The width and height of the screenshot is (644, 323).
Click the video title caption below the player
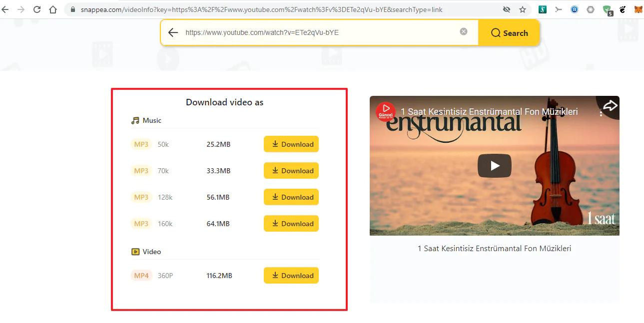[494, 248]
